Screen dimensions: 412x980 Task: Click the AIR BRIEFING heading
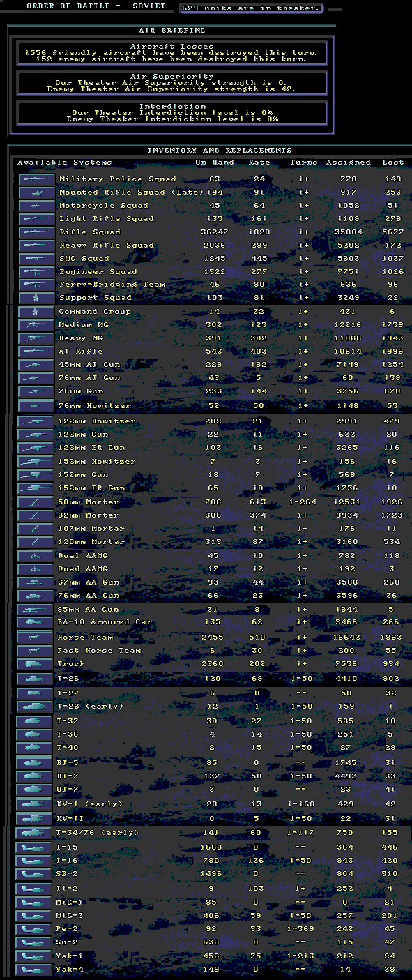(172, 31)
